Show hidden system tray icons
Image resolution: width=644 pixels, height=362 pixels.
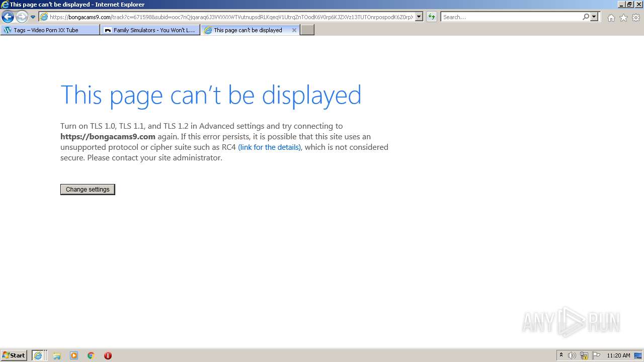(561, 355)
